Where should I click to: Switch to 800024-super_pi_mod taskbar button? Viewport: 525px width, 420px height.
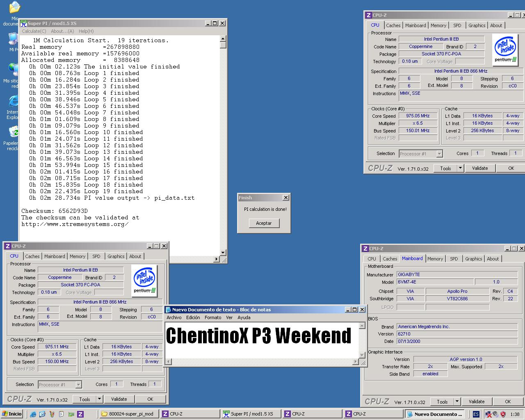129,414
